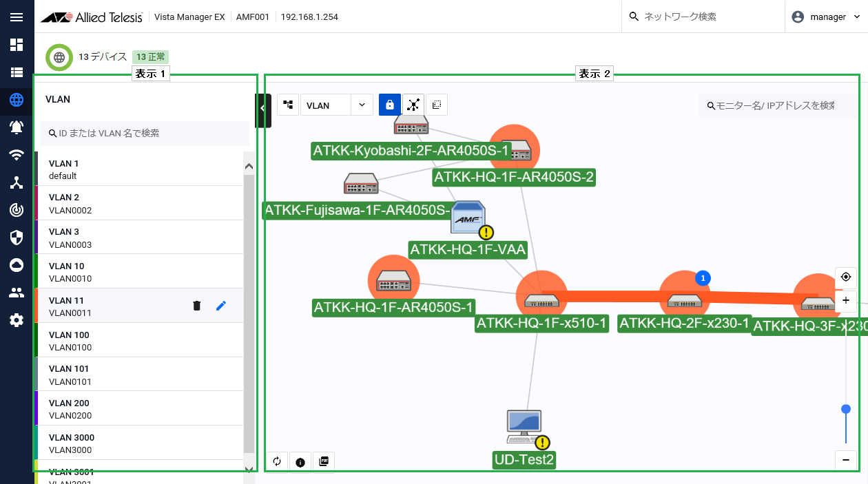This screenshot has width=868, height=484.
Task: Recenter the map using the locate button
Action: pyautogui.click(x=846, y=277)
